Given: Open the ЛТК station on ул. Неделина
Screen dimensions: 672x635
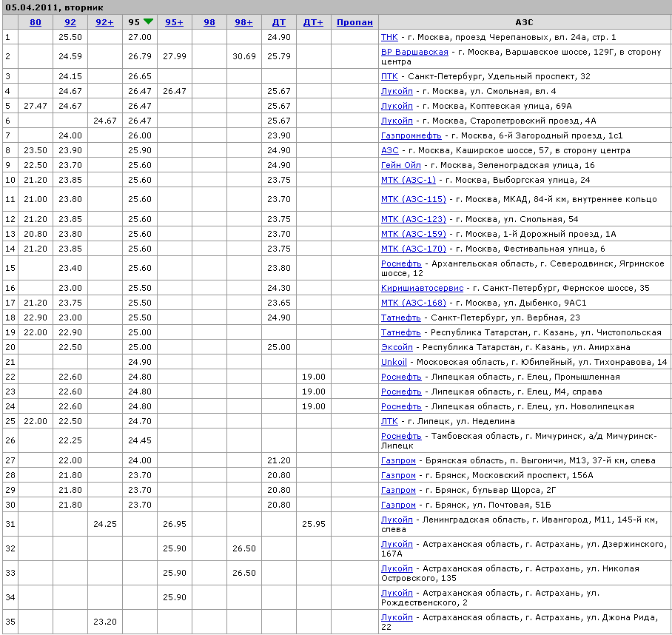Looking at the screenshot, I should click(389, 421).
